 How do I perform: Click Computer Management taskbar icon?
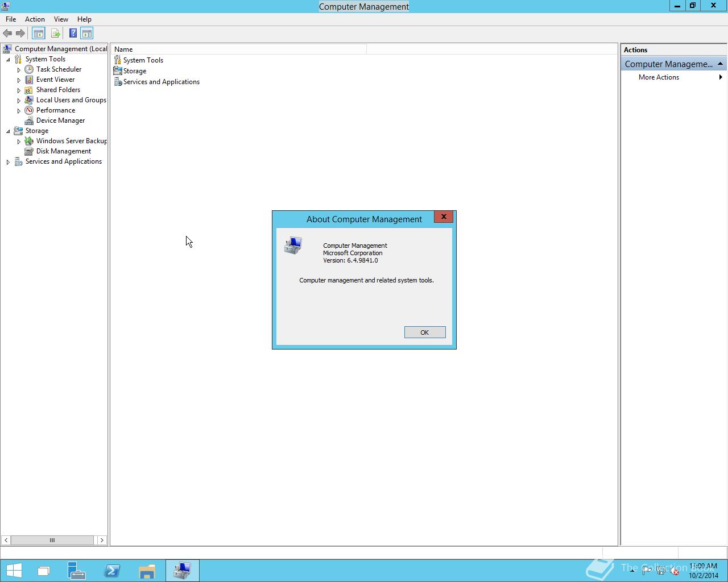tap(182, 571)
